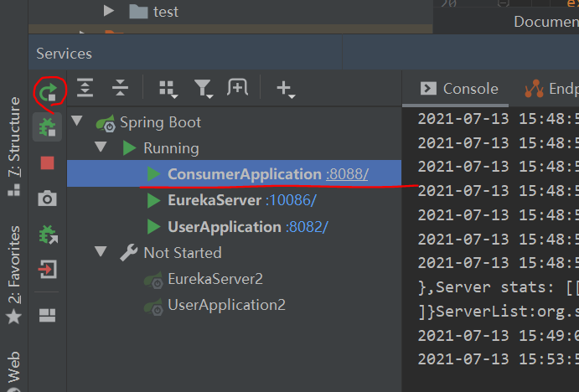Screen dimensions: 579x392
Task: Click the Documentation panel header
Action: coord(546,22)
